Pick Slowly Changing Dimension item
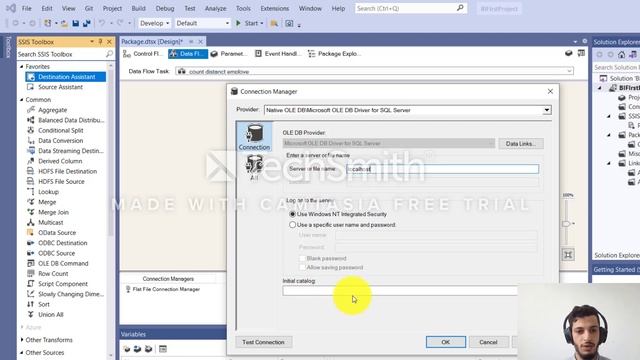Viewport: 640px width, 360px height. [x=70, y=294]
